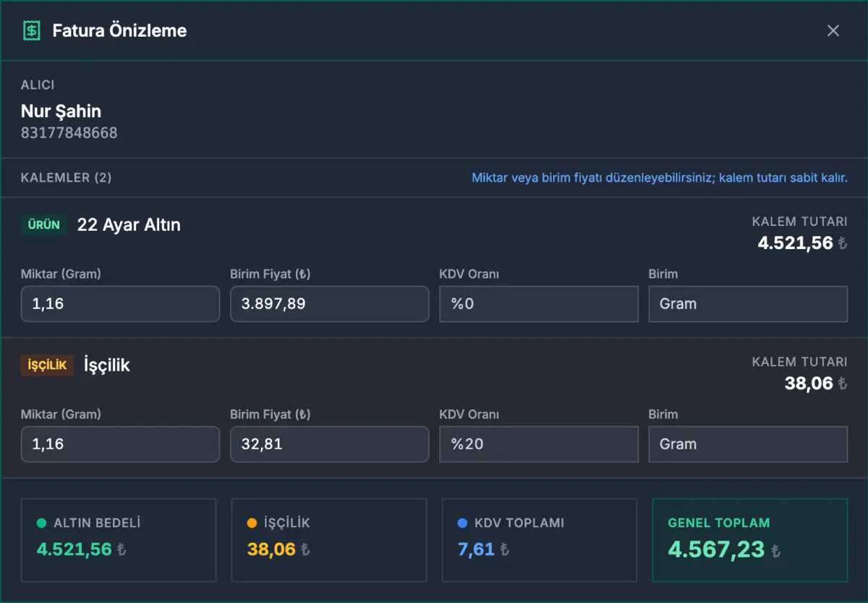This screenshot has width=868, height=603.
Task: Click the İşçilik KDV Oranı %20 field
Action: [x=539, y=444]
